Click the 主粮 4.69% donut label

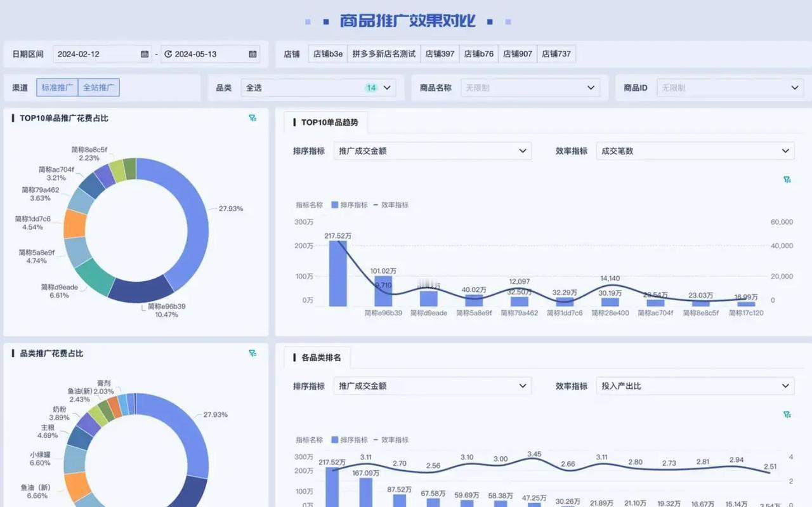48,431
